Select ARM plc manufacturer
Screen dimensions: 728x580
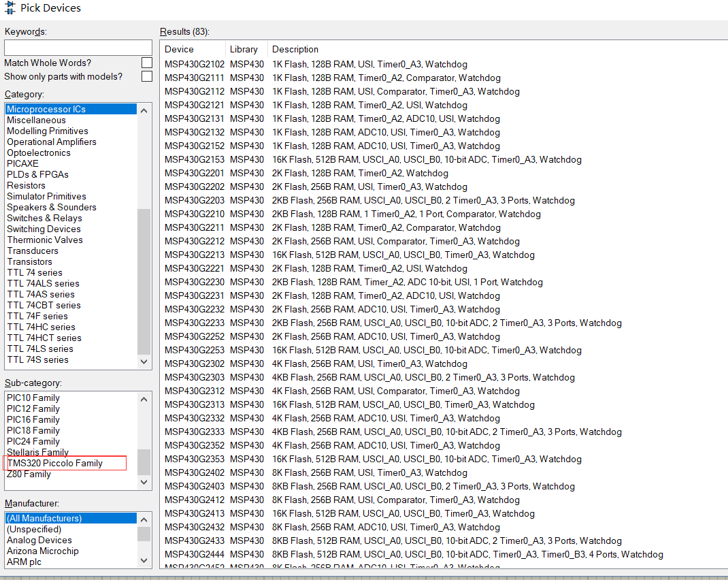coord(24,562)
